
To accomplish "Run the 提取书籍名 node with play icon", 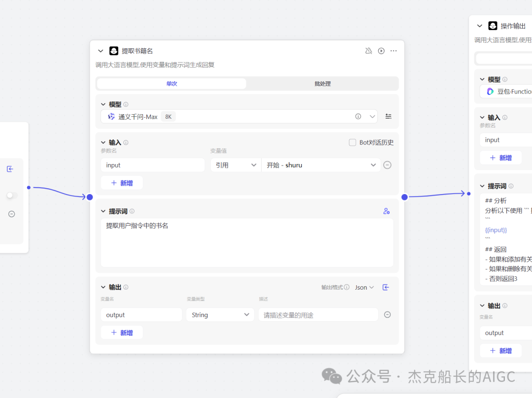I will (381, 51).
